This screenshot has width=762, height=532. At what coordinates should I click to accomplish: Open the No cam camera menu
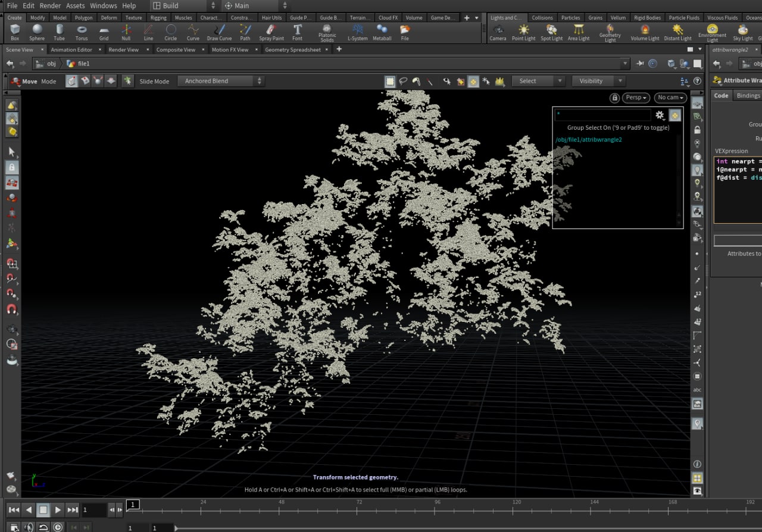tap(670, 98)
